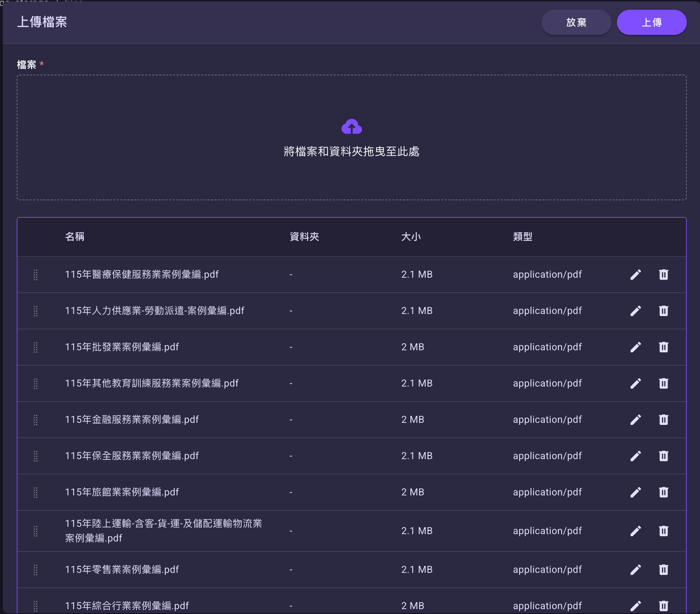Select file name 115年零售業案例彙編.pdf
Viewport: 700px width, 614px height.
tap(122, 570)
